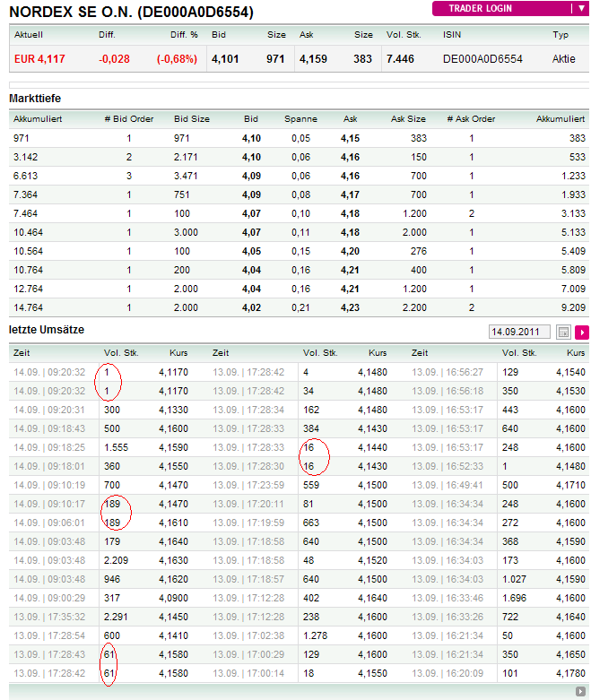591x700 pixels.
Task: Edit the date field showing 14.09.2011
Action: click(519, 332)
